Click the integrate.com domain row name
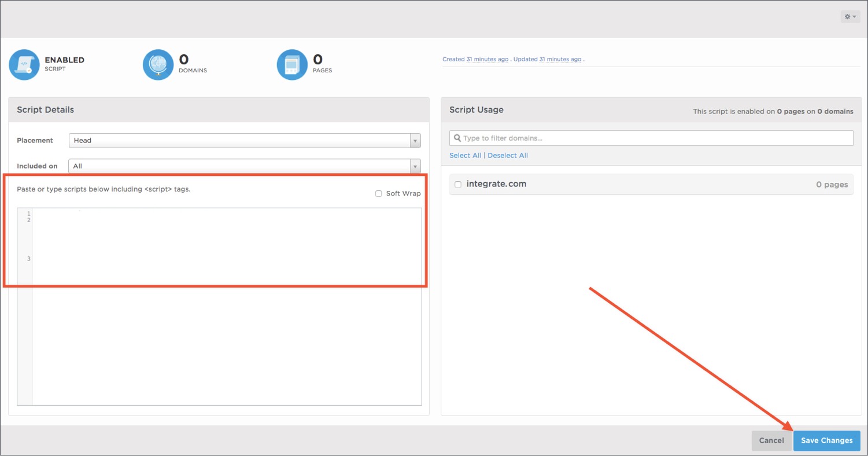The width and height of the screenshot is (868, 456). coord(496,184)
